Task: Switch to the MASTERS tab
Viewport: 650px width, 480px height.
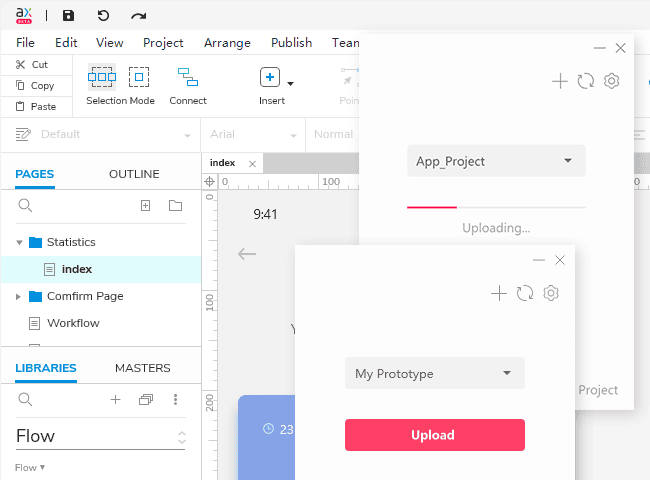Action: coord(142,368)
